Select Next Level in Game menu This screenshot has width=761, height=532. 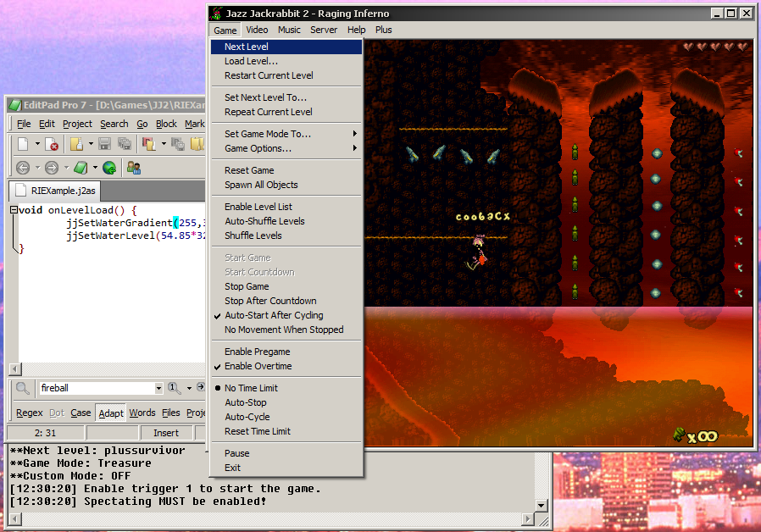pos(286,47)
